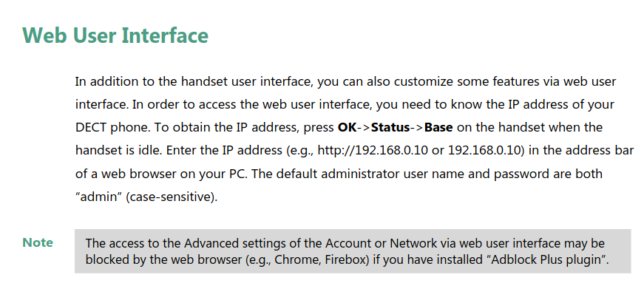This screenshot has width=644, height=286.
Task: Click the bold Status text
Action: click(390, 128)
